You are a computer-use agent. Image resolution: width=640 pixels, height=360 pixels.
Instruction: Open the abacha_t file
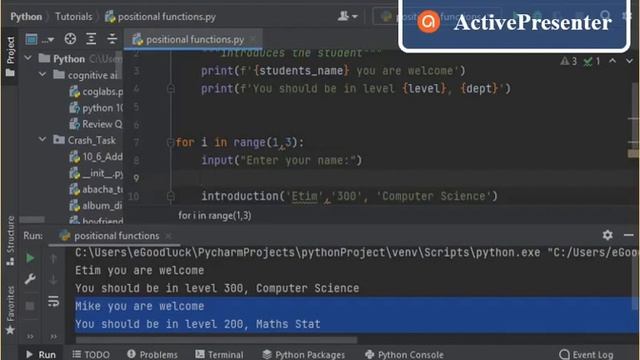[96, 189]
